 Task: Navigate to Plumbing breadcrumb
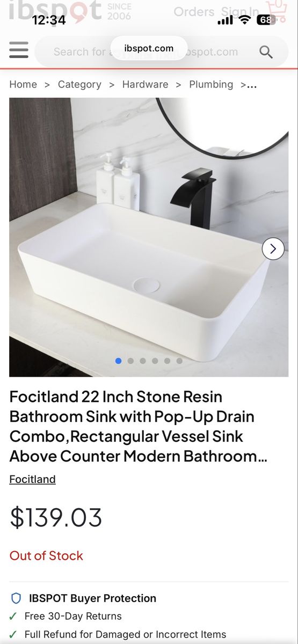(x=211, y=84)
